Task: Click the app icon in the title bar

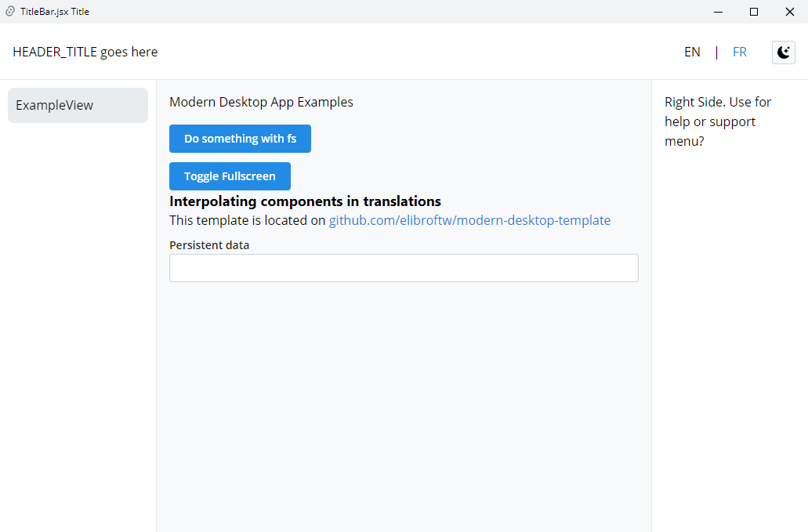Action: tap(10, 12)
